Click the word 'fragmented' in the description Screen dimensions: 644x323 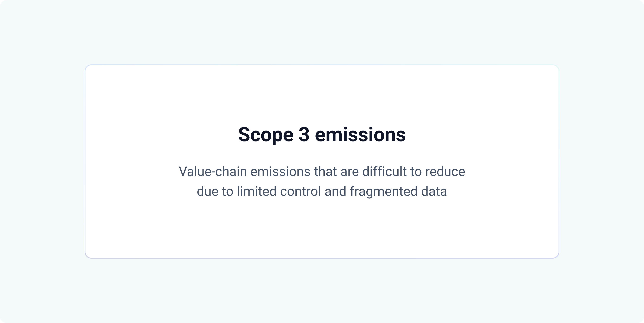pos(384,192)
